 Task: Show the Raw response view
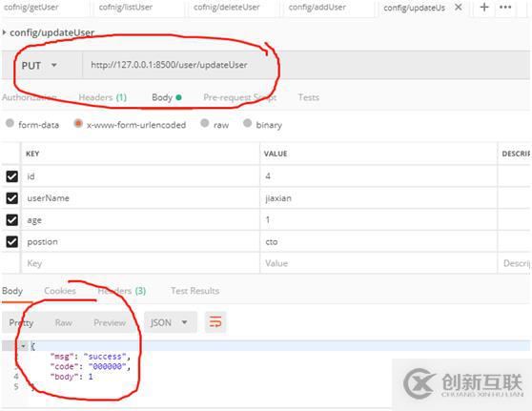point(64,322)
